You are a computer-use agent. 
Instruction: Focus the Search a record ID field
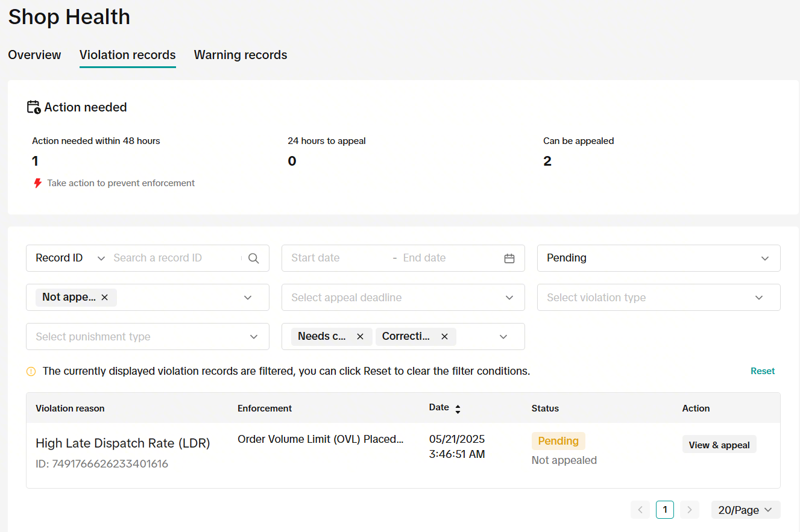175,258
